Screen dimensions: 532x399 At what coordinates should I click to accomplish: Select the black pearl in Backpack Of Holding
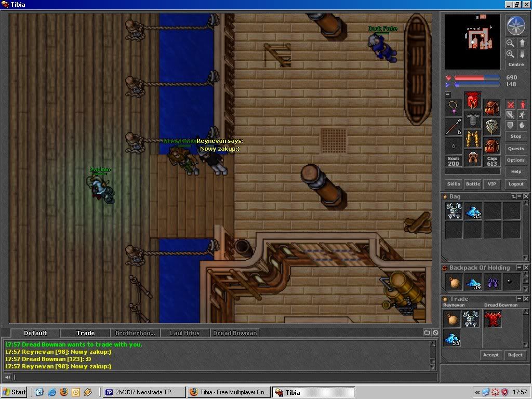511,282
